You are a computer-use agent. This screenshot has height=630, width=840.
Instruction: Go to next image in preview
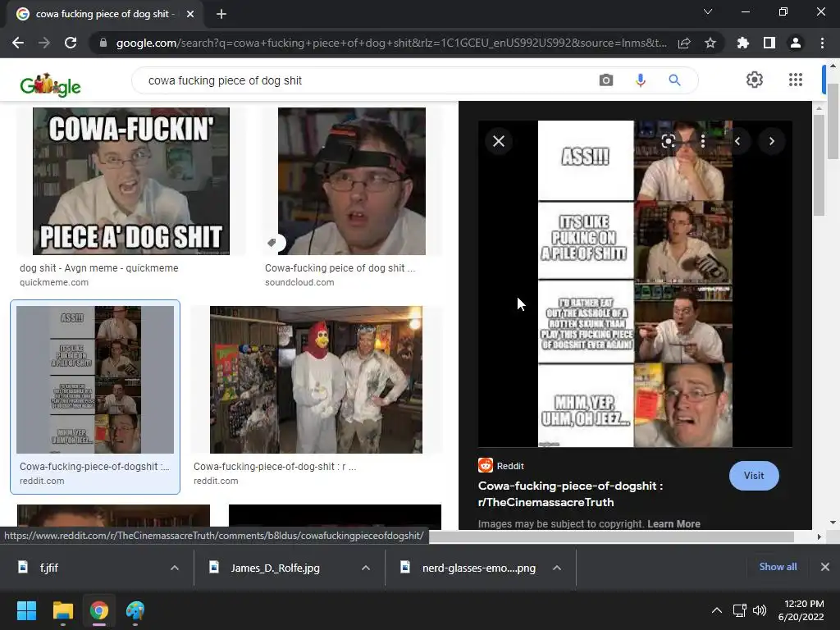pyautogui.click(x=772, y=141)
